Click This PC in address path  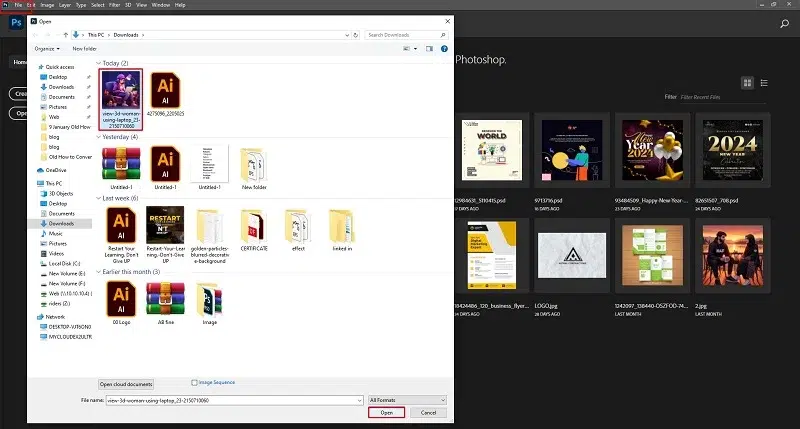95,35
